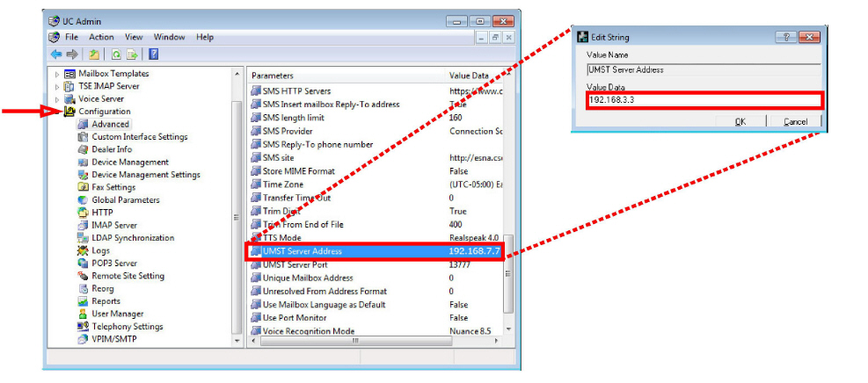The width and height of the screenshot is (868, 383).
Task: Click the Mailbox Templates tree icon
Action: [x=69, y=74]
